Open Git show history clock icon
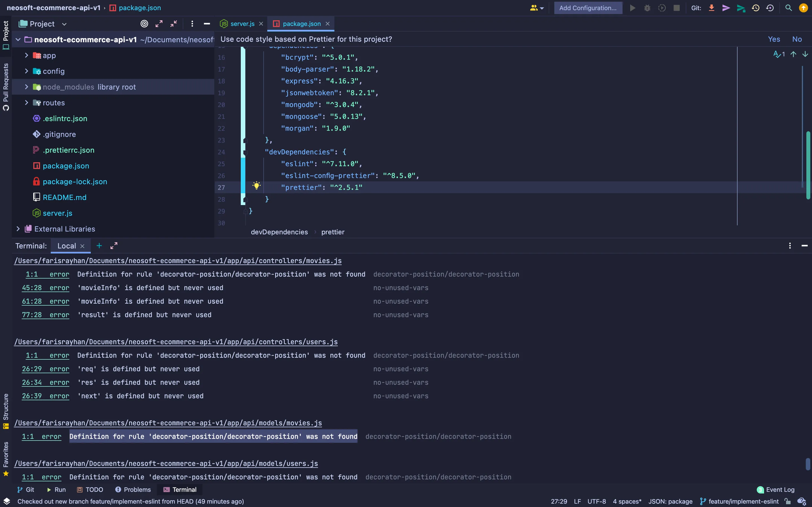 [755, 8]
